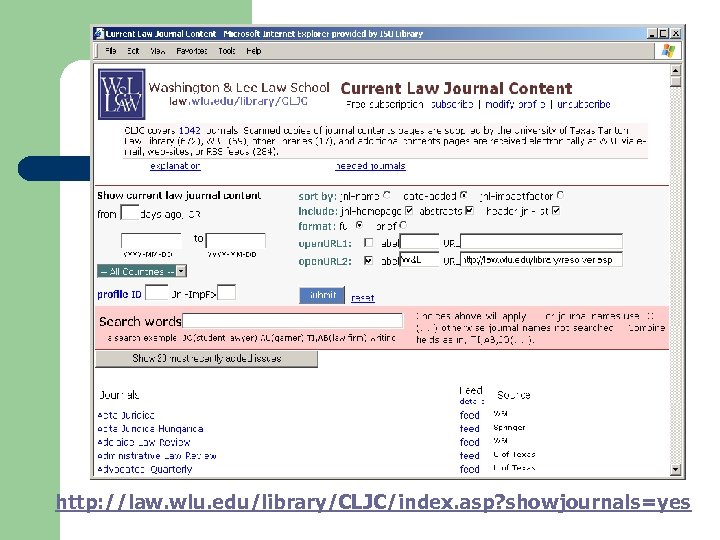Image resolution: width=720 pixels, height=540 pixels.
Task: Click the feed link for Acta Juridica
Action: [469, 415]
